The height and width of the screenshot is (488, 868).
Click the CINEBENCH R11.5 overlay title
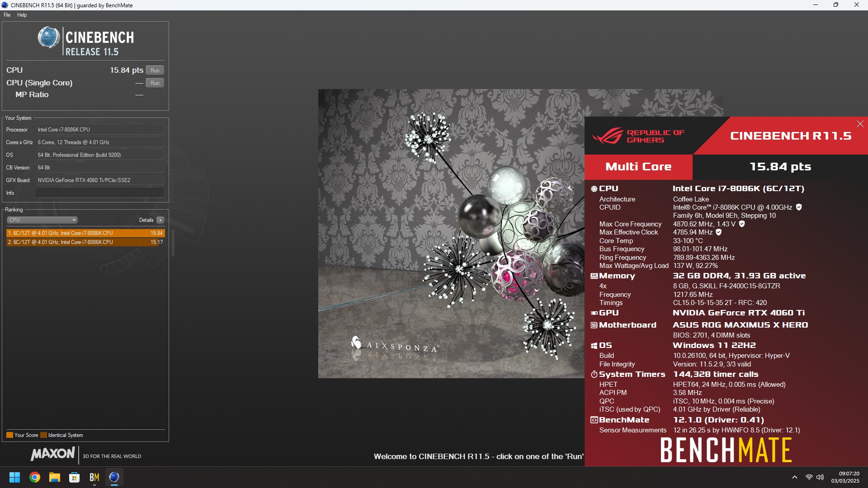pos(791,136)
